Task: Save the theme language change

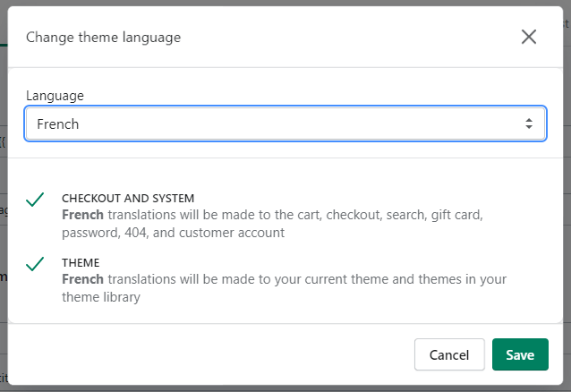Action: [519, 354]
